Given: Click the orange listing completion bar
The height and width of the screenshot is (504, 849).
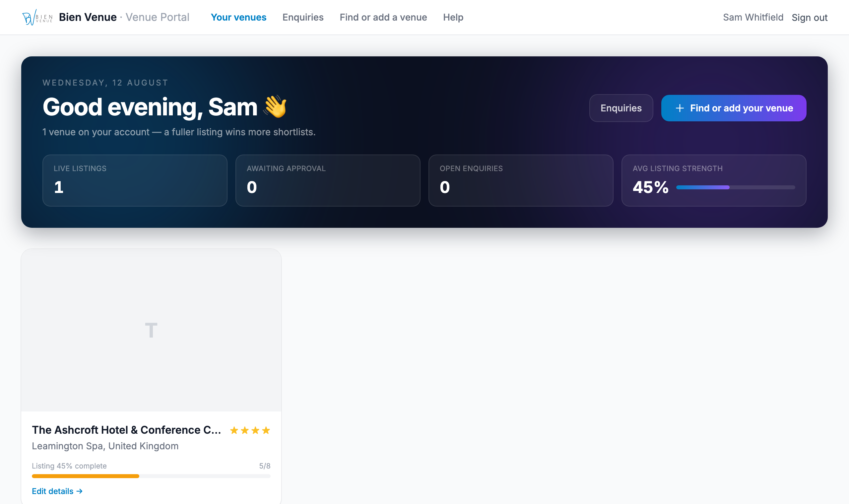Looking at the screenshot, I should coord(151,476).
